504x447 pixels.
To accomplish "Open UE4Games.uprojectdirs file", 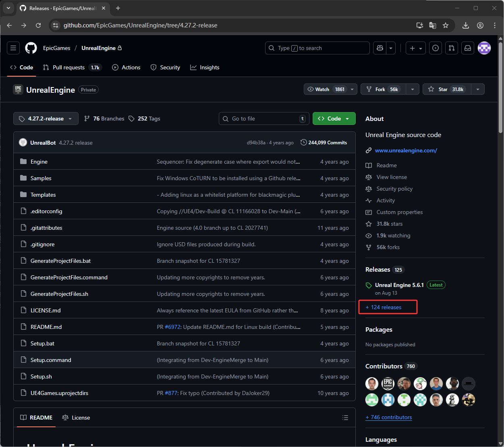I will click(x=60, y=393).
